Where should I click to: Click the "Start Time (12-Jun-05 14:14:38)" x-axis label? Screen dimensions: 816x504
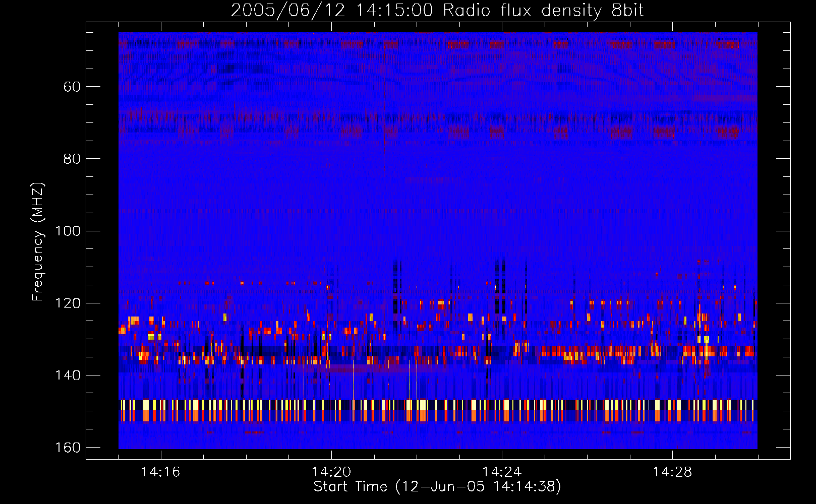click(x=437, y=487)
